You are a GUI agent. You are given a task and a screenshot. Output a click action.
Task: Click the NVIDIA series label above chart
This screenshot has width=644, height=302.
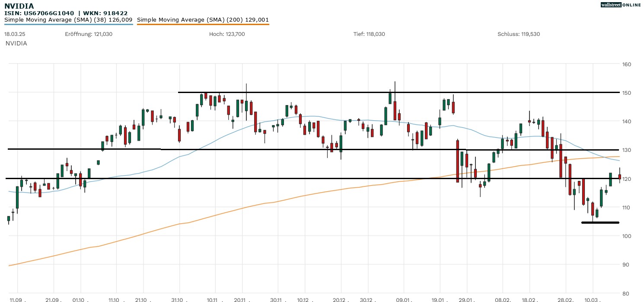[16, 43]
